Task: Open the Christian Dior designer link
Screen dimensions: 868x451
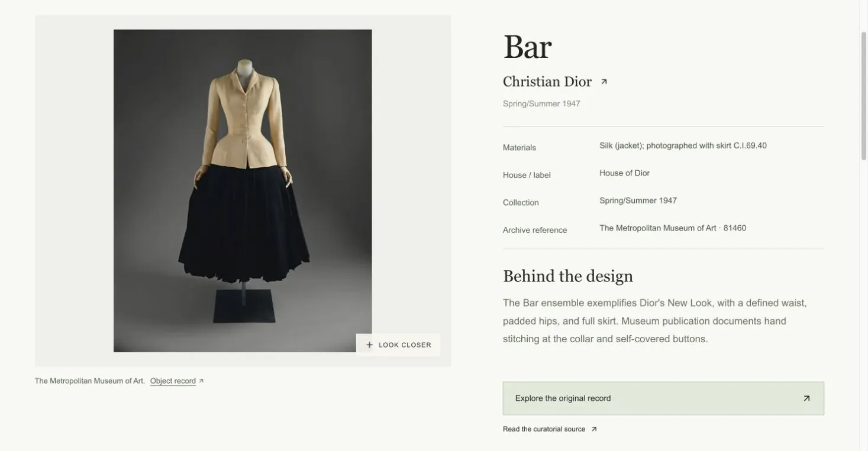Action: (x=547, y=82)
